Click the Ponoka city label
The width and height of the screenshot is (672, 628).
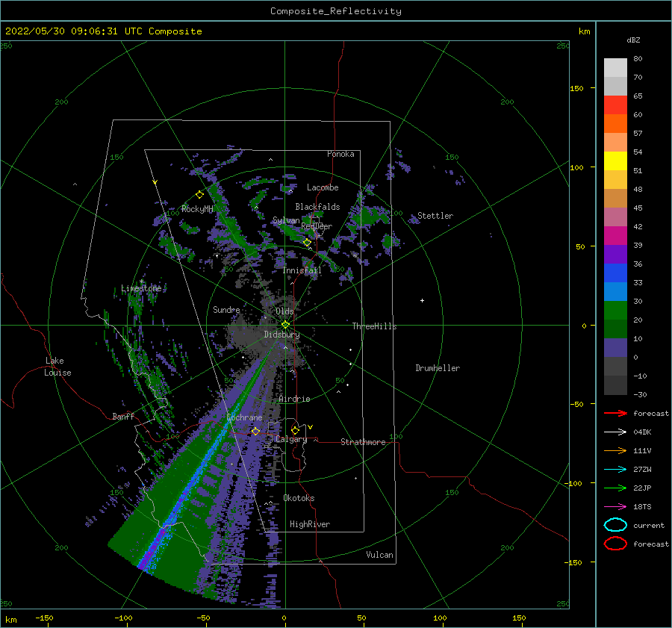point(340,154)
